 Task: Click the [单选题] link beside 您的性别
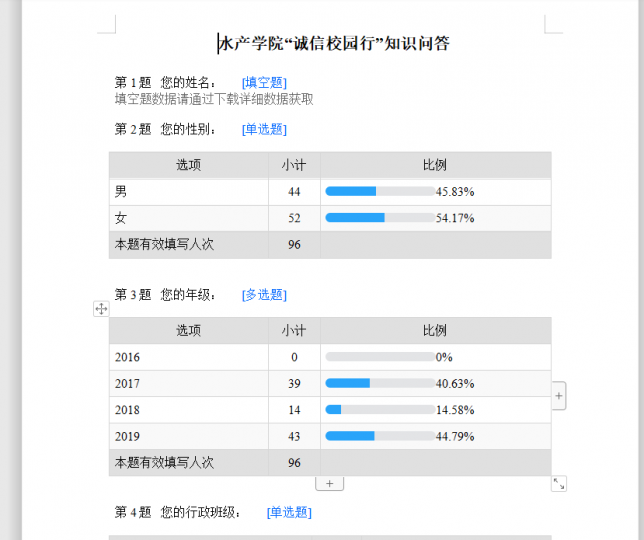pos(264,129)
